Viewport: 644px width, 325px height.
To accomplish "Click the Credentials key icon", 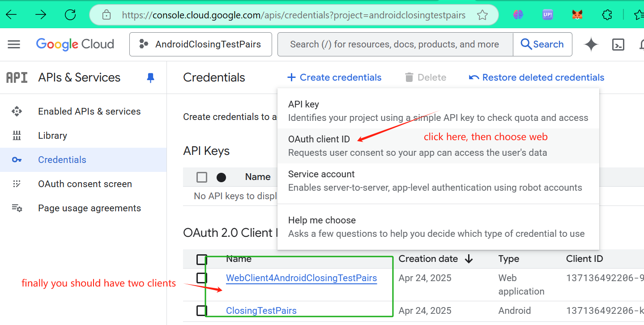I will click(17, 160).
